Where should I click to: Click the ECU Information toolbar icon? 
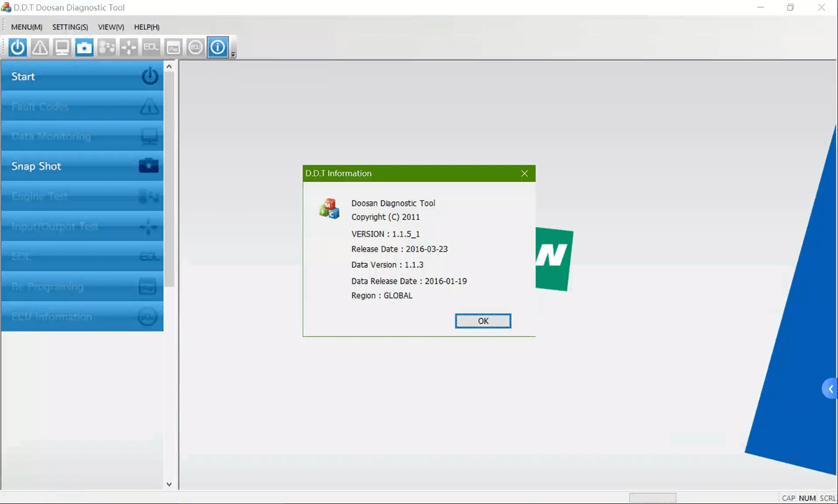click(196, 47)
